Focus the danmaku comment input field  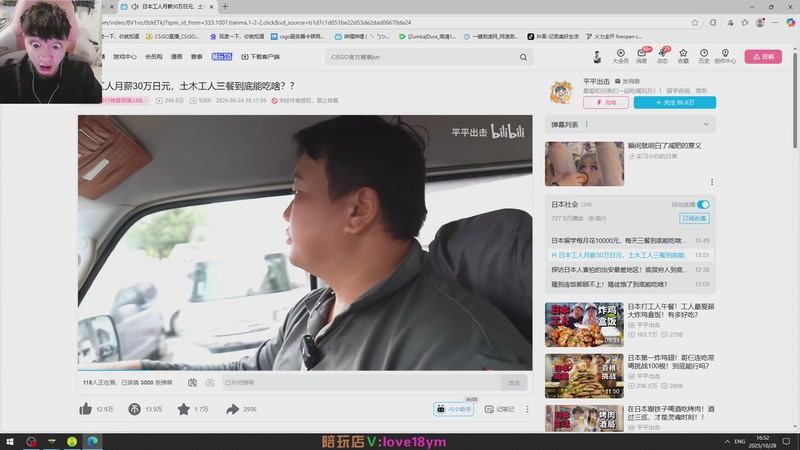click(361, 382)
